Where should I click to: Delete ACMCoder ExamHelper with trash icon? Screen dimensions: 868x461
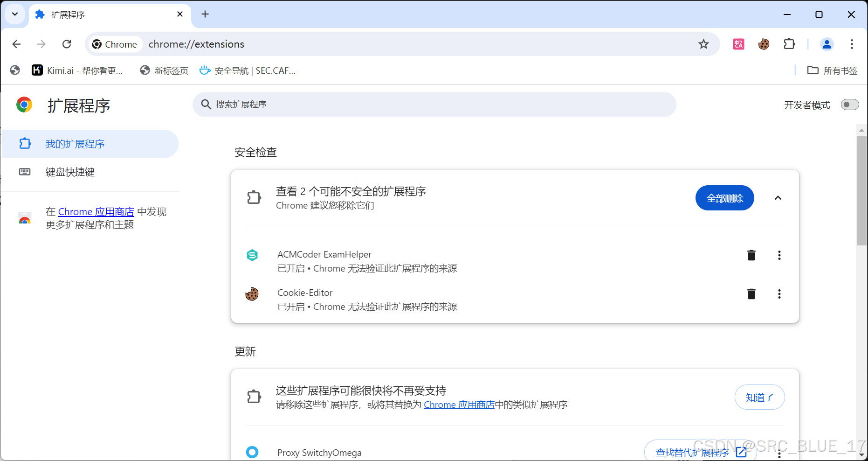pos(751,255)
